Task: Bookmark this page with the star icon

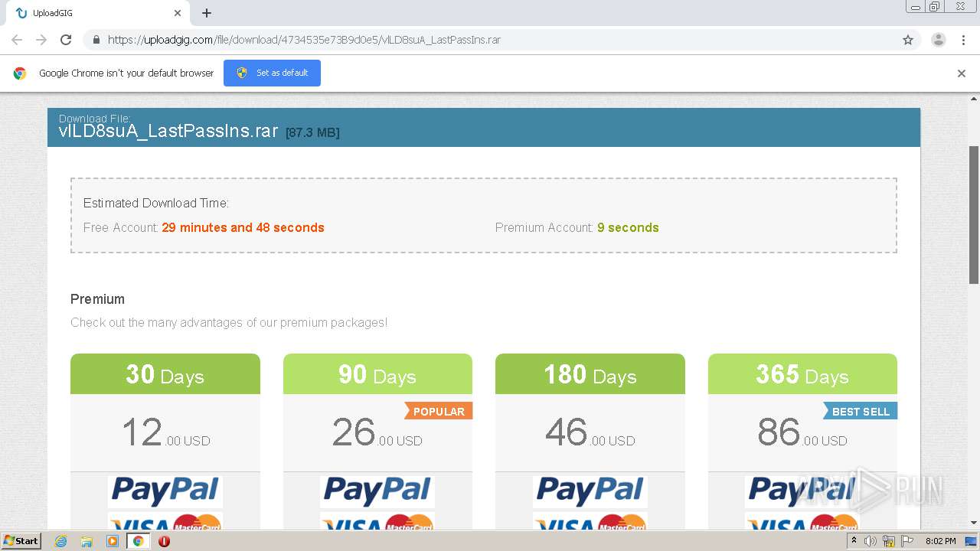Action: [908, 40]
